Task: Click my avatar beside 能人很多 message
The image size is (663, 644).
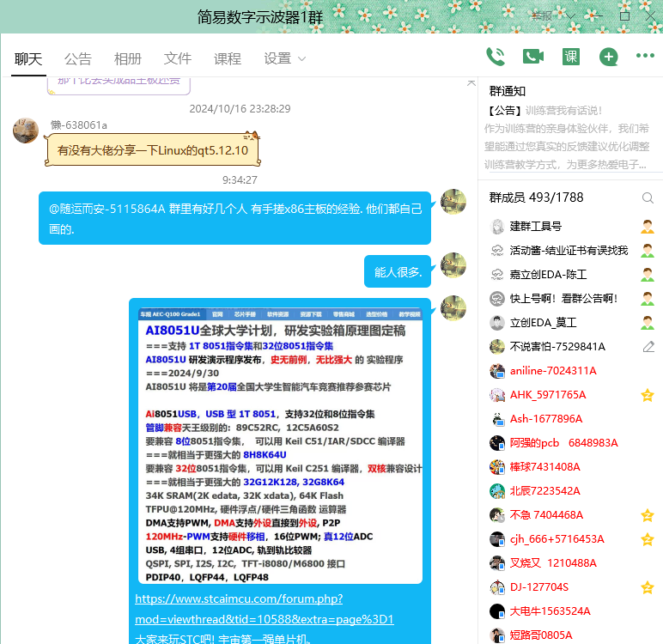Action: point(453,265)
